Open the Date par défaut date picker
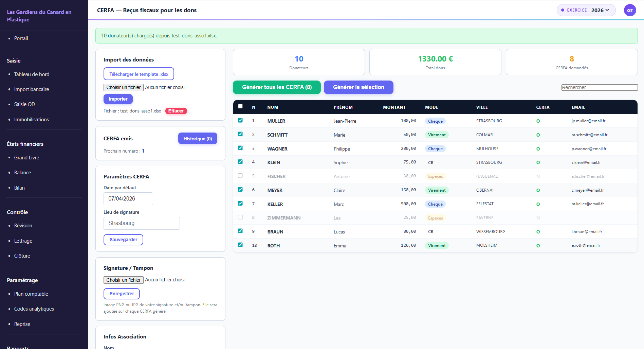 point(128,199)
